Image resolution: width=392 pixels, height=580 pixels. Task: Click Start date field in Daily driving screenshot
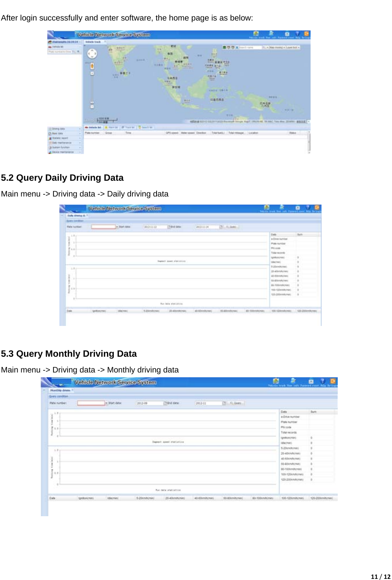coord(155,227)
